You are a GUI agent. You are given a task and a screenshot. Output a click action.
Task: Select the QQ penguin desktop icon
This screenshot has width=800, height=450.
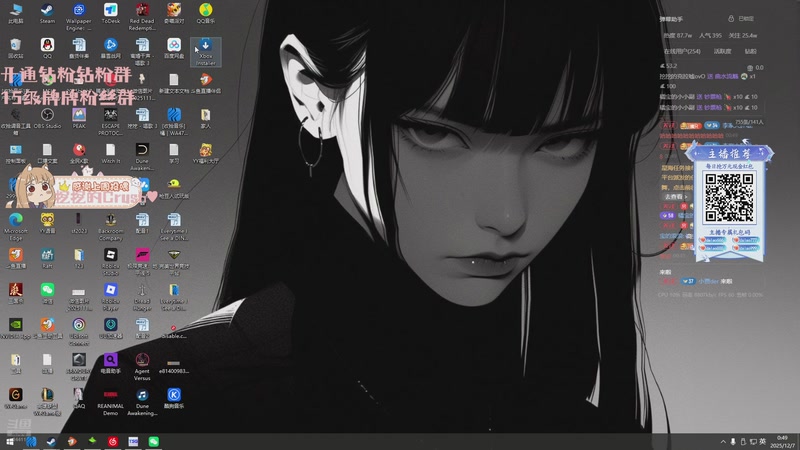[x=47, y=48]
